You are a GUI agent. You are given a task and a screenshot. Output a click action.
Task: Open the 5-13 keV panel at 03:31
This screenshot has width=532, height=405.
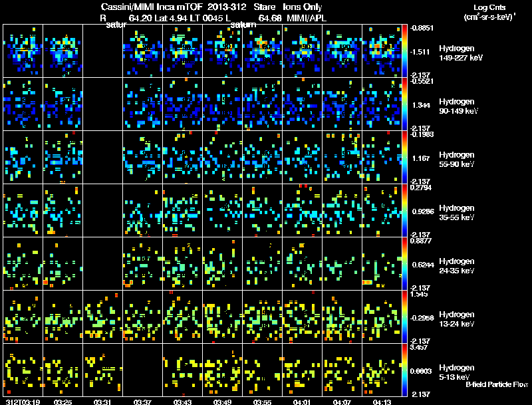tap(103, 370)
